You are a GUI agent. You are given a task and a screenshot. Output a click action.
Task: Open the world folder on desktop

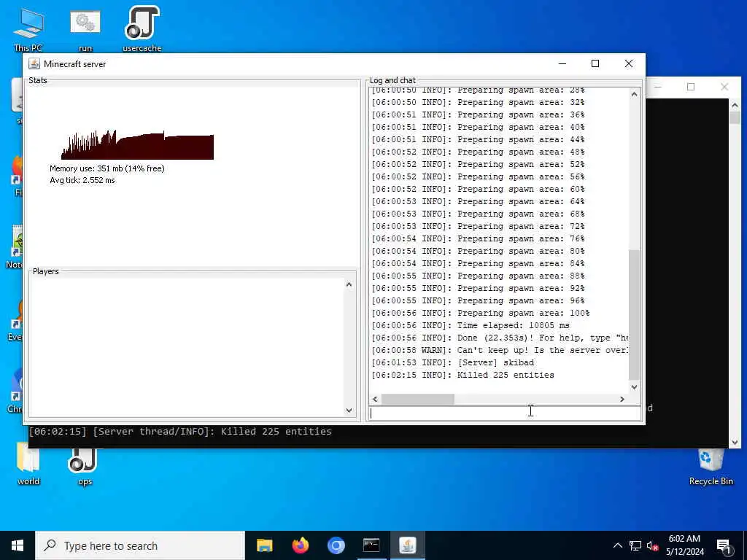(x=28, y=464)
